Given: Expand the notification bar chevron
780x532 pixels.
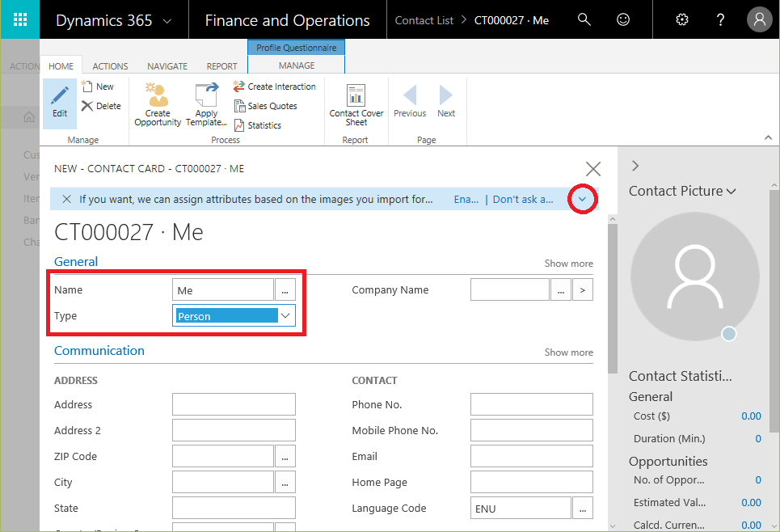Looking at the screenshot, I should click(x=582, y=199).
